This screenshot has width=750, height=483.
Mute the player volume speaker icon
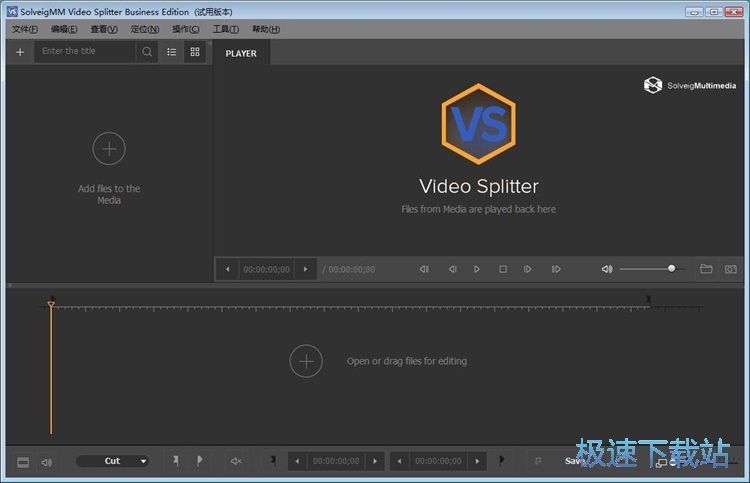coord(607,269)
